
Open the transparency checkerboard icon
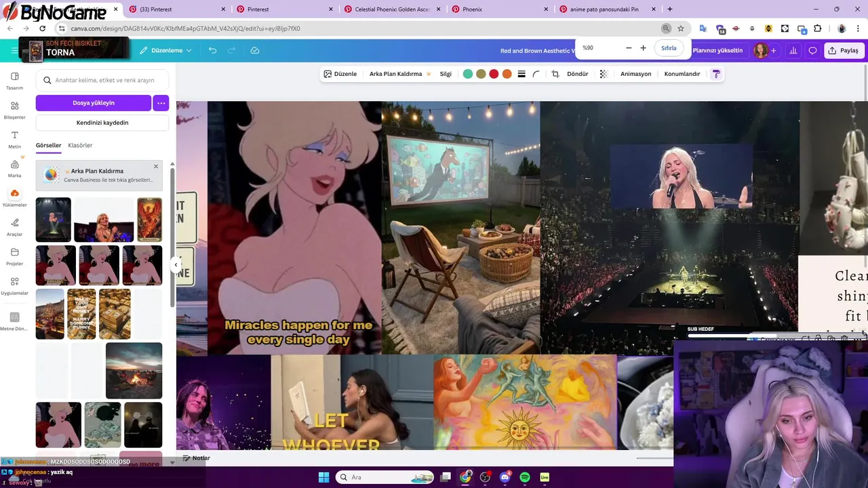tap(604, 74)
